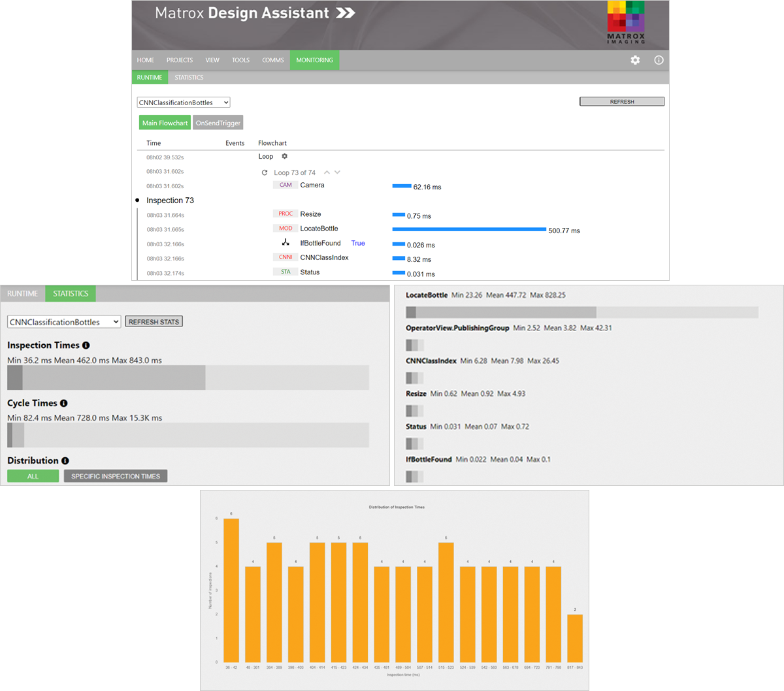Open the gear icon next to Loop

click(284, 156)
